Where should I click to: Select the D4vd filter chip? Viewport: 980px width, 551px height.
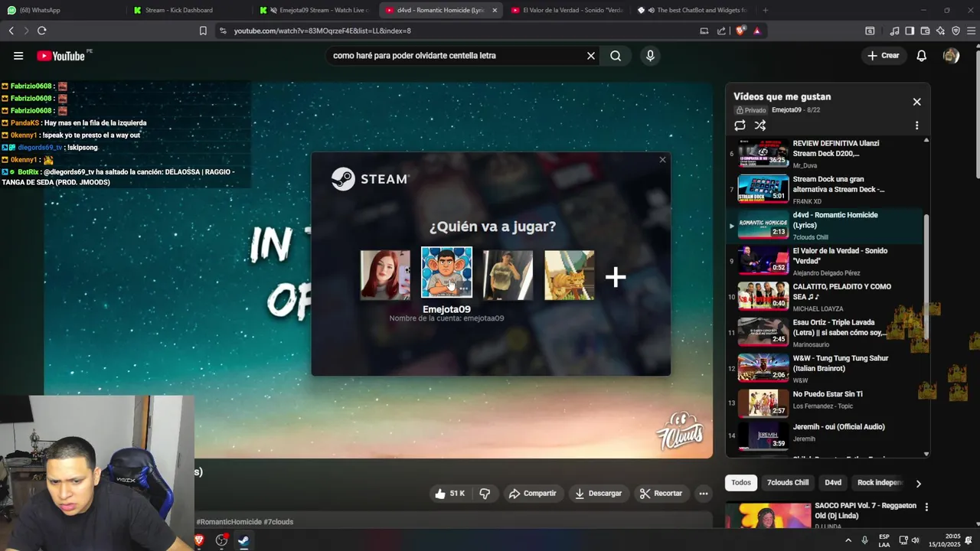(833, 483)
